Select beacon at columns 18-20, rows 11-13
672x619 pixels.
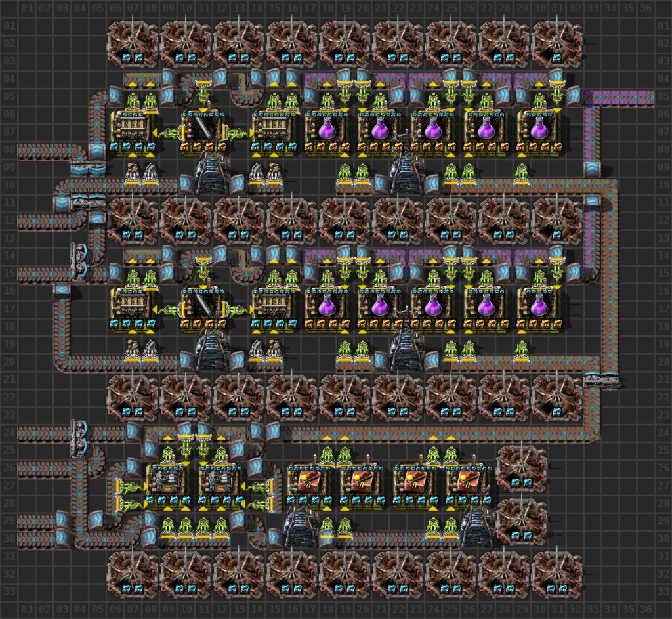tap(345, 221)
